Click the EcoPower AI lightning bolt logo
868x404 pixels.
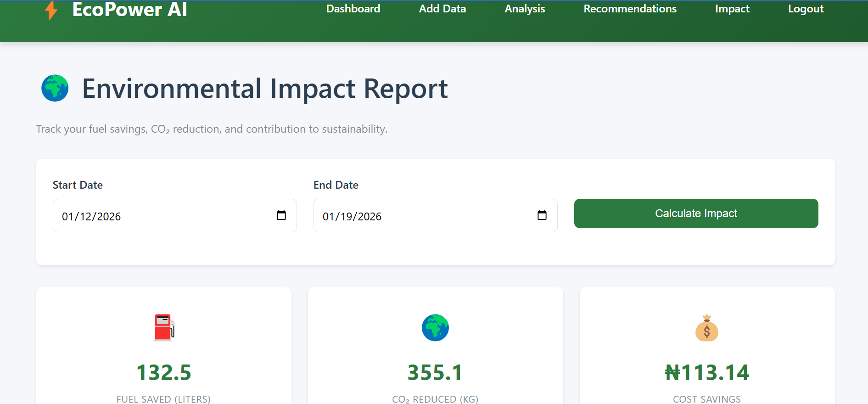[x=51, y=11]
